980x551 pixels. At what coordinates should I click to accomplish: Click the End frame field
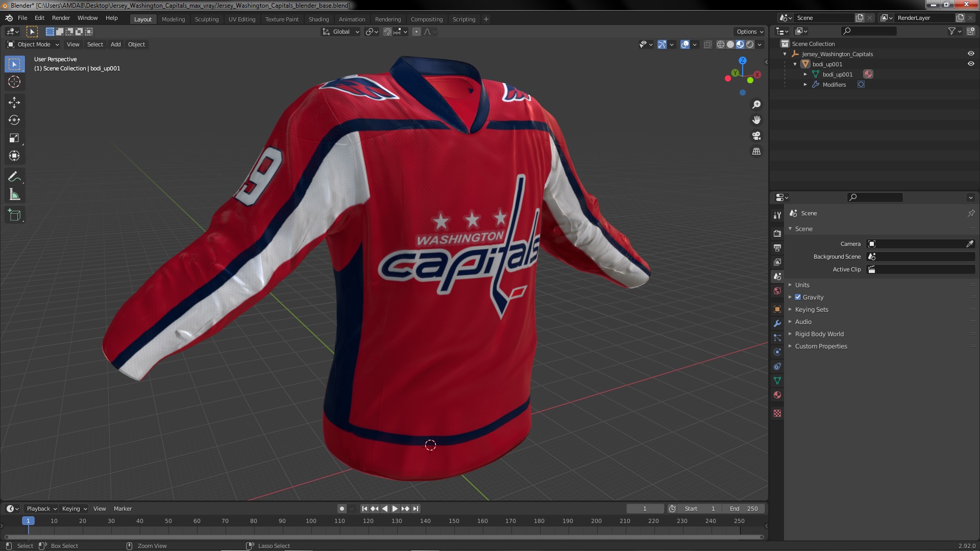point(744,509)
